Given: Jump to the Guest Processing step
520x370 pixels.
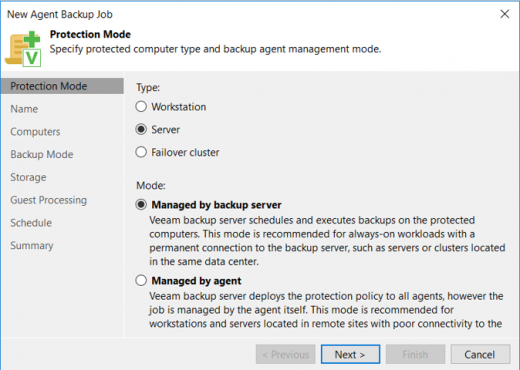Looking at the screenshot, I should 49,200.
